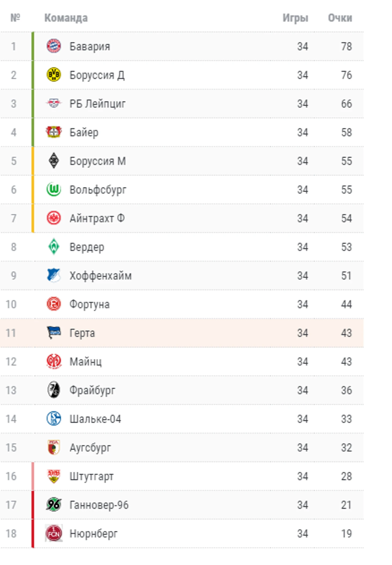Click the Bayer Leverkusen club logo
The width and height of the screenshot is (392, 565).
(54, 132)
